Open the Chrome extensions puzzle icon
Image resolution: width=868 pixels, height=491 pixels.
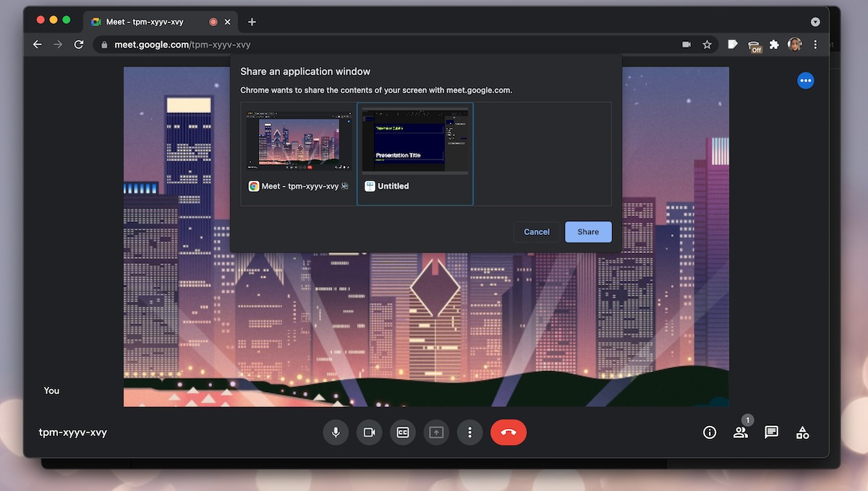(774, 45)
